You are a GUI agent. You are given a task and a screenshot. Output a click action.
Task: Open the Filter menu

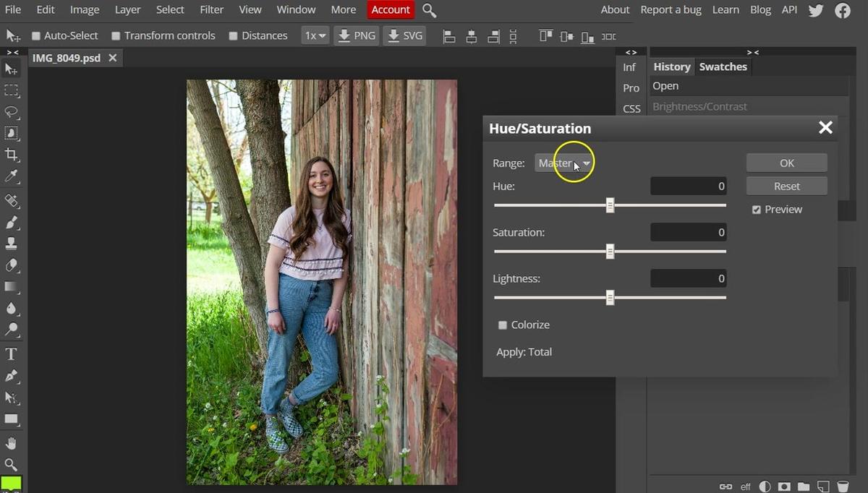tap(212, 10)
